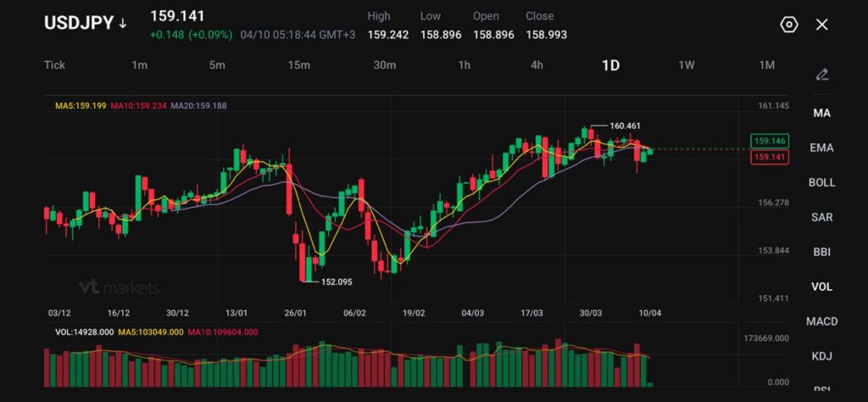The height and width of the screenshot is (402, 868).
Task: Select the pencil drawing tool
Action: pyautogui.click(x=821, y=75)
